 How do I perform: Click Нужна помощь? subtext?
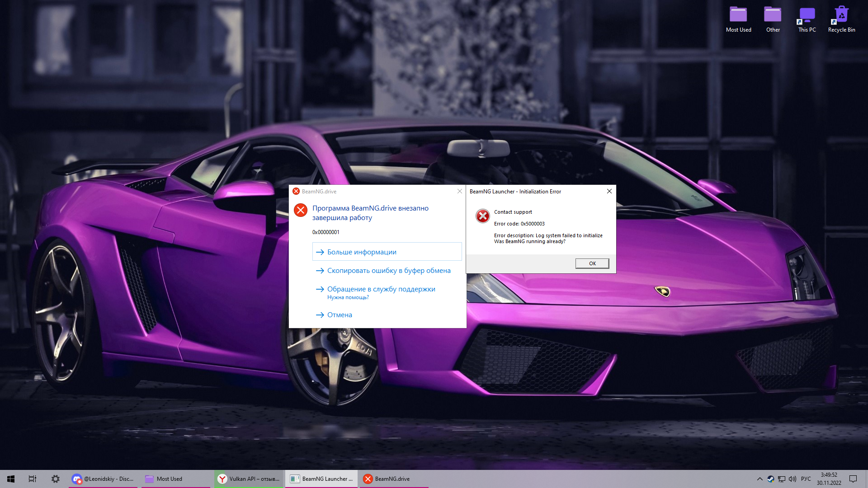pyautogui.click(x=348, y=297)
